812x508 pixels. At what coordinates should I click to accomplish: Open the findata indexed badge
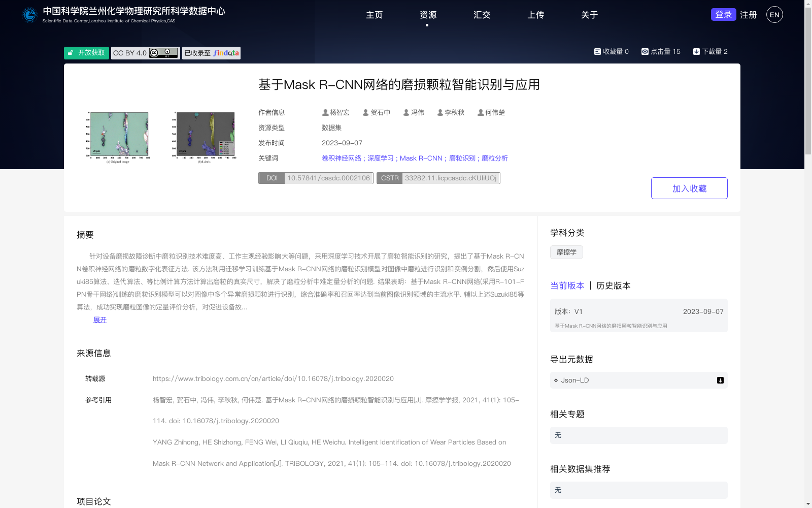click(211, 53)
